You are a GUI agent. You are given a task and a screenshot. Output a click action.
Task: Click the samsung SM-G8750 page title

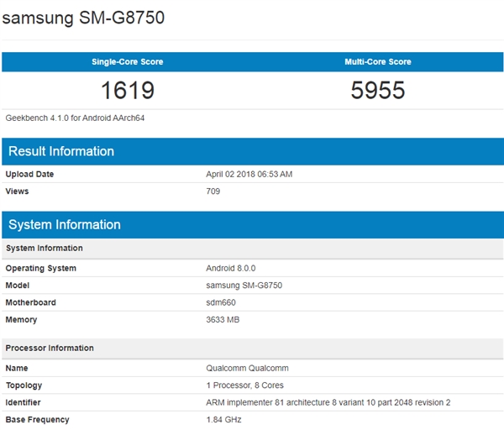(x=82, y=18)
